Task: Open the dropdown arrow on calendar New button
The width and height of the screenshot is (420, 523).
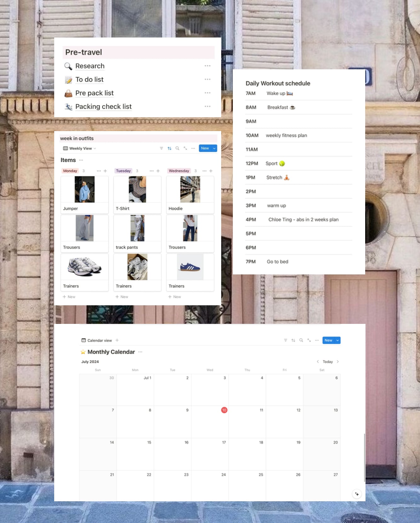Action: pyautogui.click(x=337, y=340)
